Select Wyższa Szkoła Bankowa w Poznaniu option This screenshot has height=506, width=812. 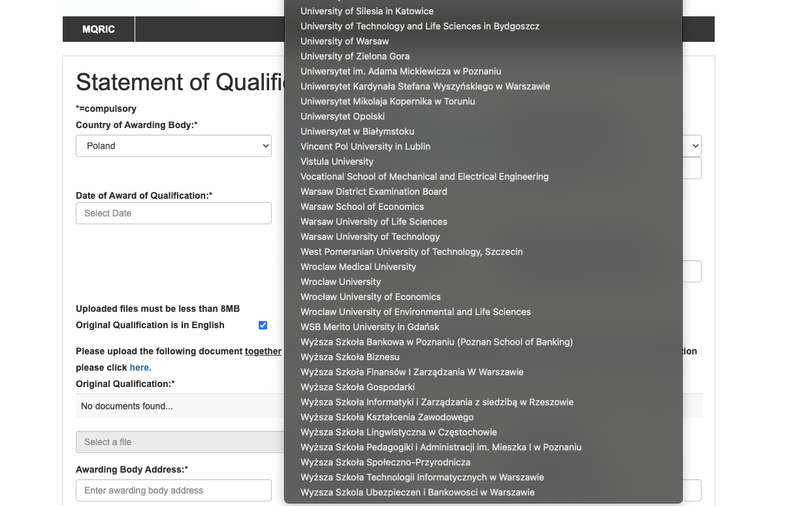(483, 342)
